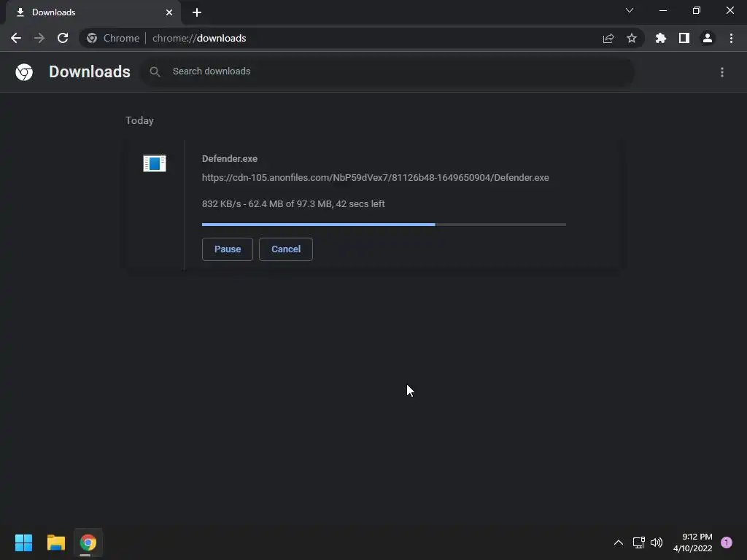Cancel the Defender.exe download
The width and height of the screenshot is (747, 560).
[x=286, y=249]
